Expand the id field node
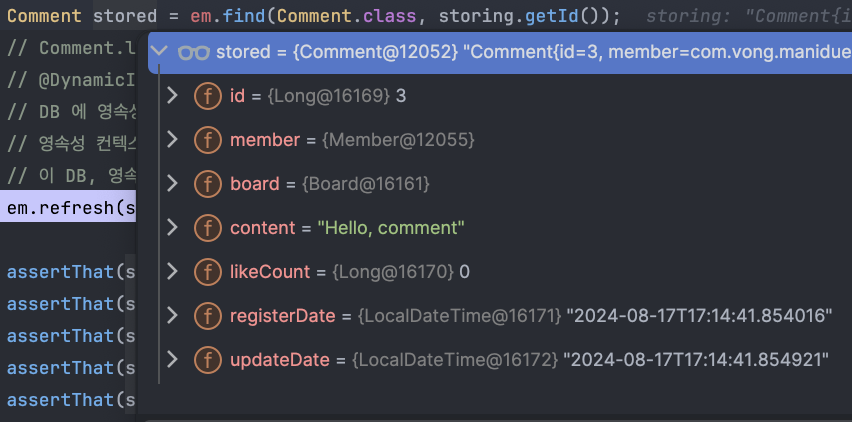 click(x=172, y=96)
